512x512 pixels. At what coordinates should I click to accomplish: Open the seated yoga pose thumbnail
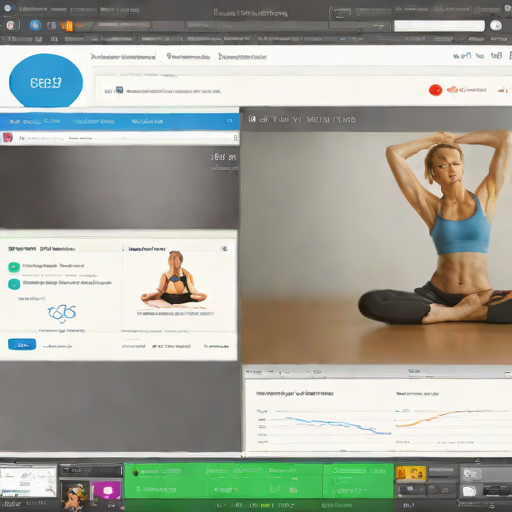tap(174, 280)
